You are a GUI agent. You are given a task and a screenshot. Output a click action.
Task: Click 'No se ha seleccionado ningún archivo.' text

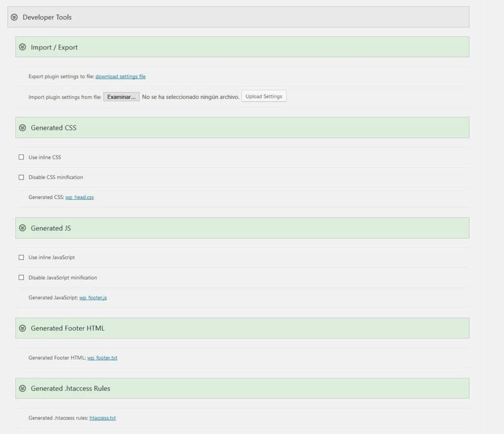190,97
